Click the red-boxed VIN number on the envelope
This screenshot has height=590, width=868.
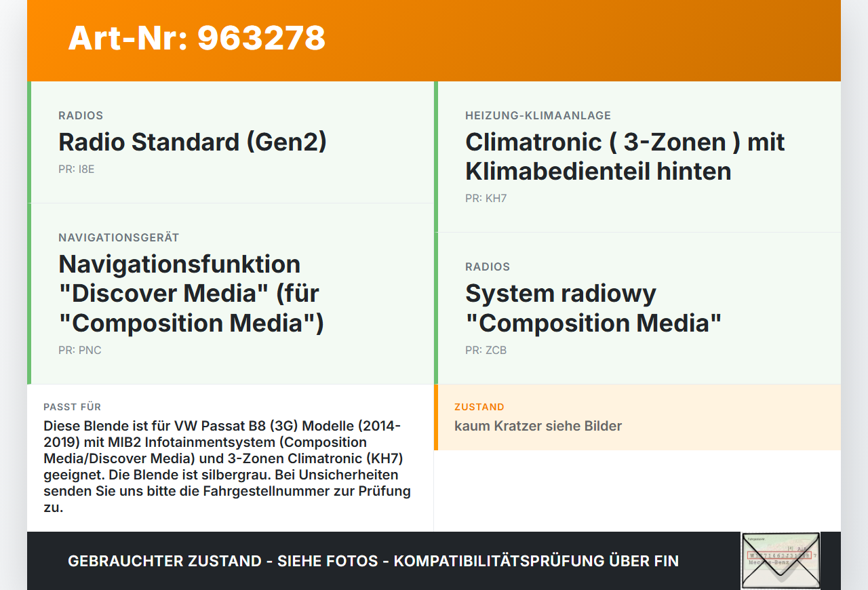(778, 553)
